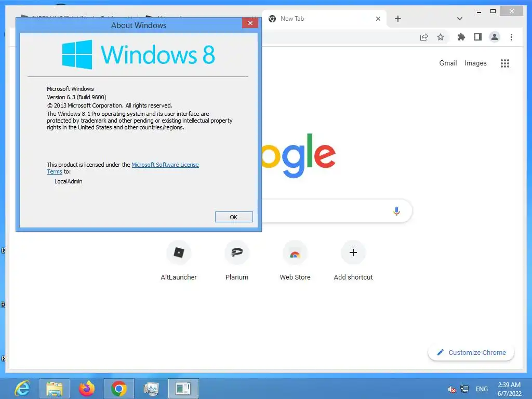The width and height of the screenshot is (532, 399).
Task: Toggle the Chrome side panel icon
Action: [x=478, y=37]
